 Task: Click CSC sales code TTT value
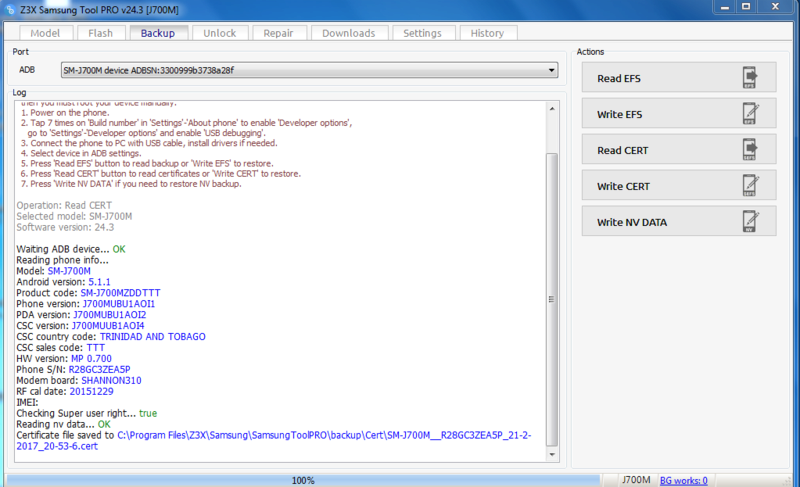[x=95, y=348]
